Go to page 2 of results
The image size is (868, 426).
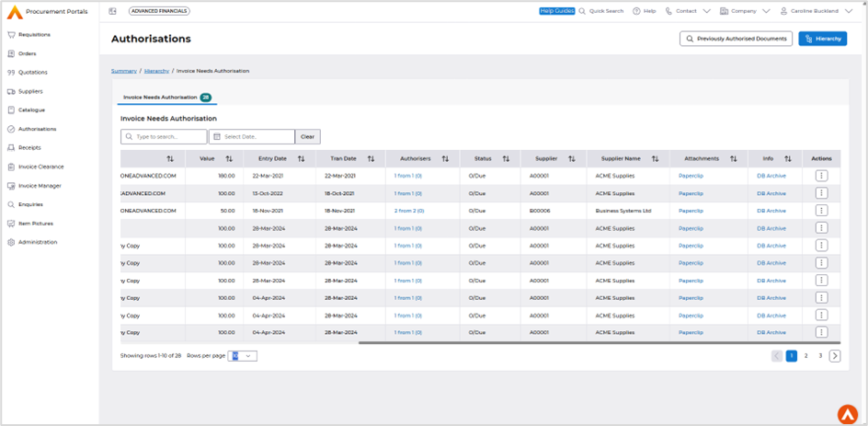(806, 356)
